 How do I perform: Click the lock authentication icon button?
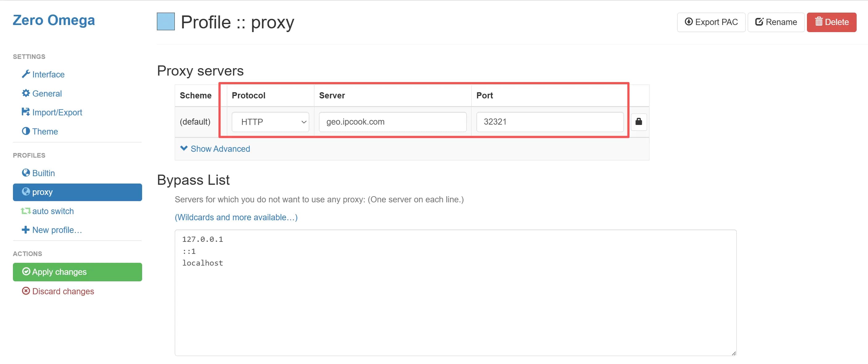point(639,122)
